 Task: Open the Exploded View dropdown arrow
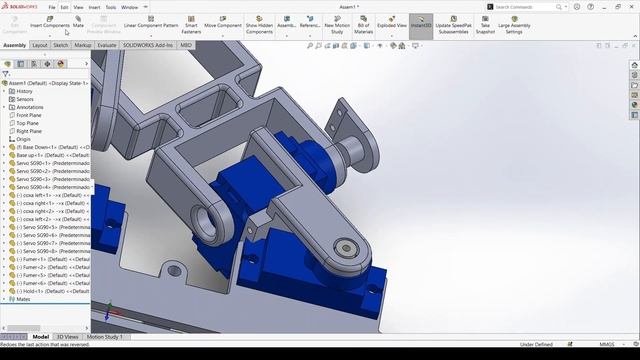392,36
